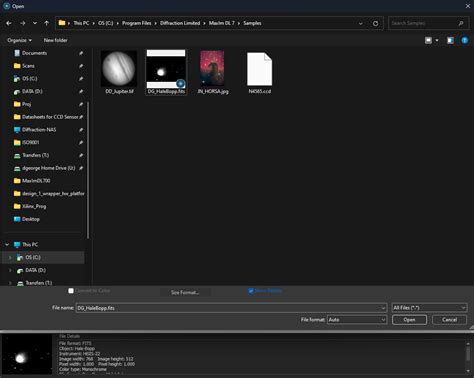Select OS (C:) in address breadcrumb

coord(105,23)
